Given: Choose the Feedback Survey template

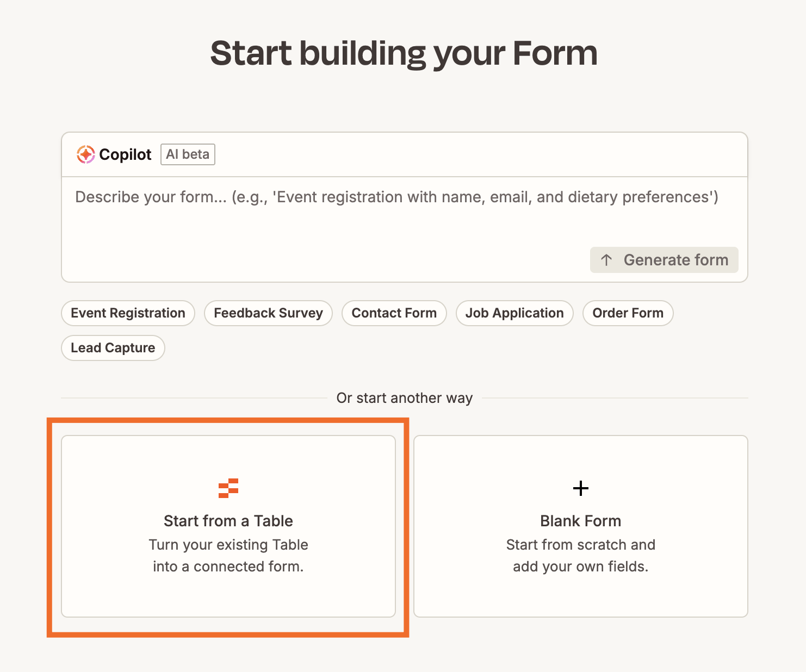Looking at the screenshot, I should [x=268, y=313].
